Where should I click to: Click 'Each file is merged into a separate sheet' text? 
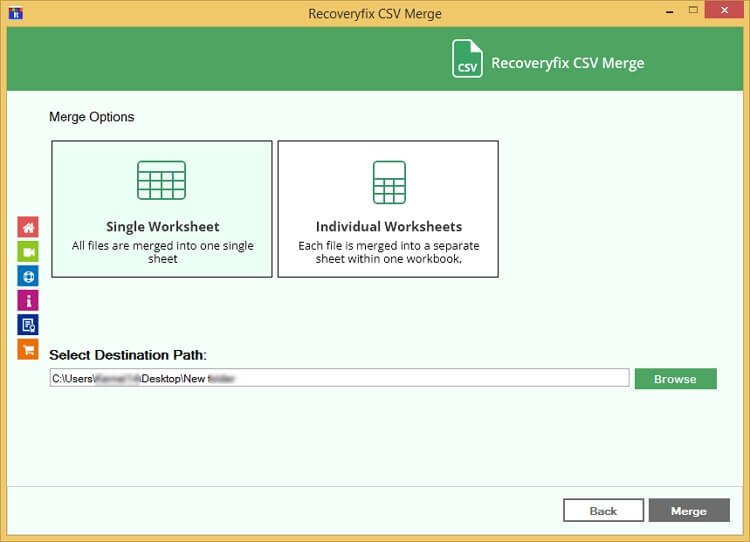pyautogui.click(x=388, y=252)
